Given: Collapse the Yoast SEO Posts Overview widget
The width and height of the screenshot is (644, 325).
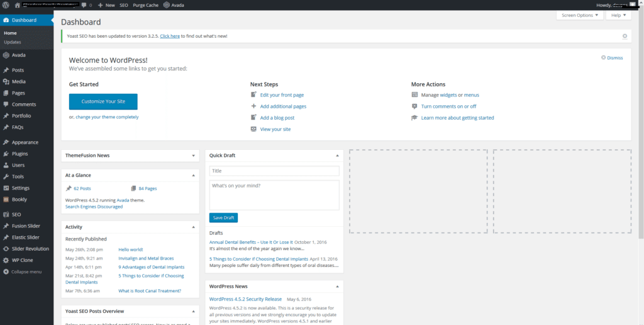Looking at the screenshot, I should [x=194, y=311].
